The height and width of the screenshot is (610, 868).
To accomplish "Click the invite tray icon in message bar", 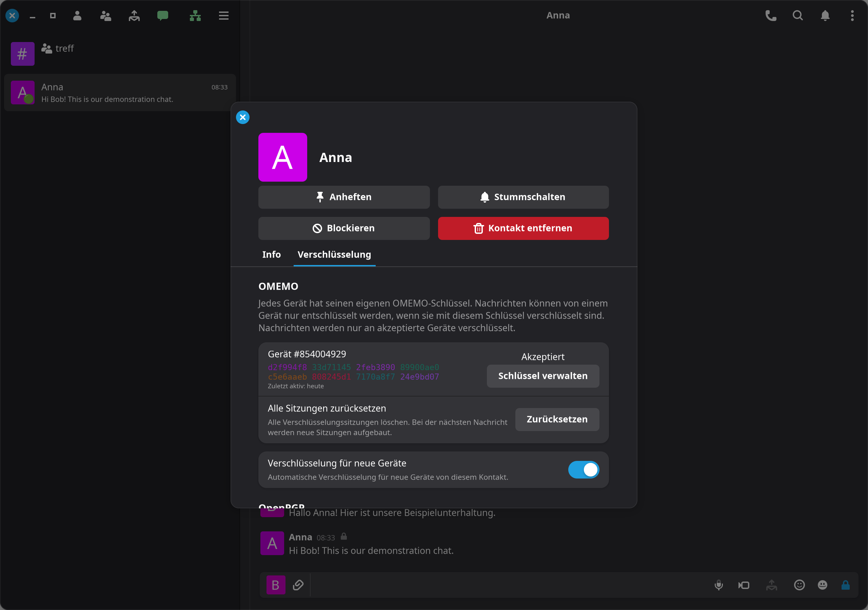I will point(771,585).
